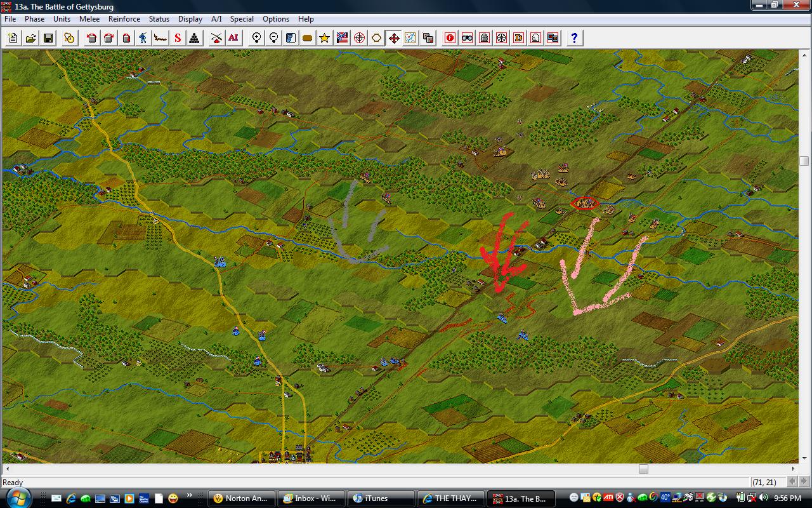Switch to the THE THAY... browser taskbar button

(450, 498)
